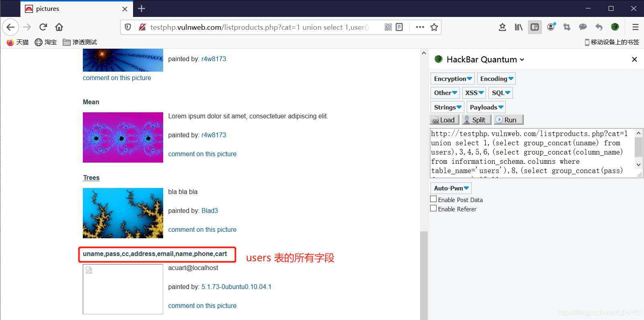
Task: Expand the Encryption dropdown
Action: click(x=453, y=78)
